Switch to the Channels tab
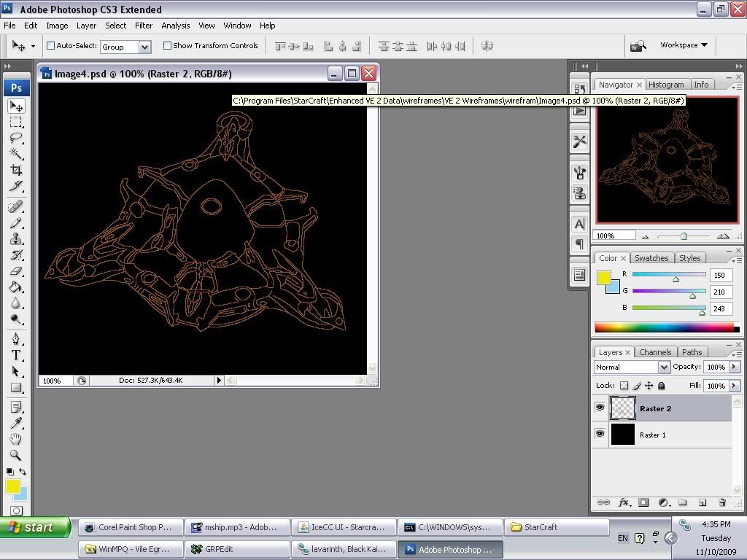 pyautogui.click(x=655, y=352)
